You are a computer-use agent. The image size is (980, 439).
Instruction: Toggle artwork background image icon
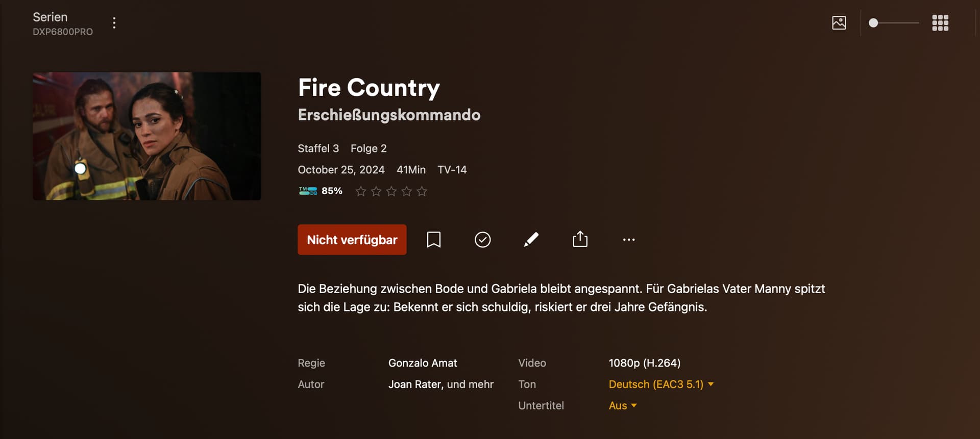pyautogui.click(x=839, y=23)
